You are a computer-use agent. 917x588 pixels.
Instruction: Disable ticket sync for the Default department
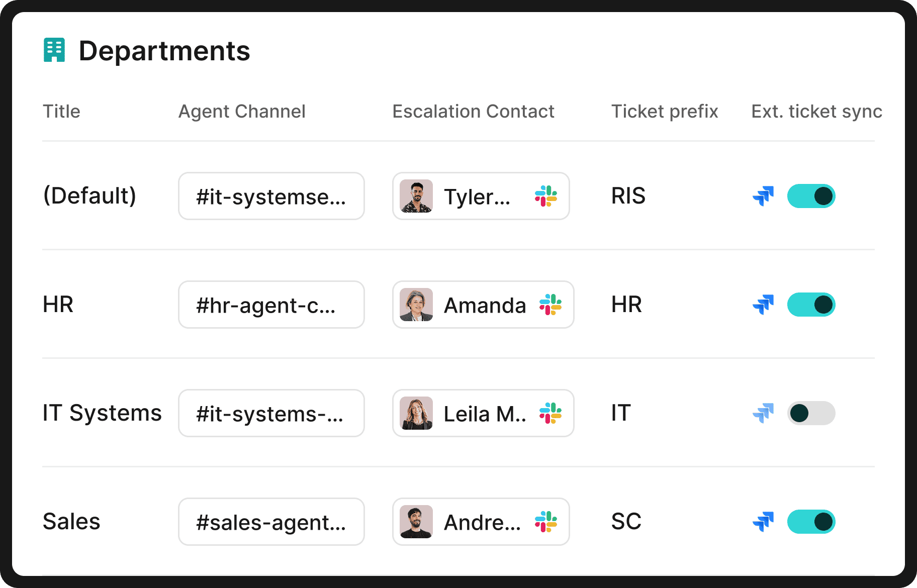coord(811,196)
